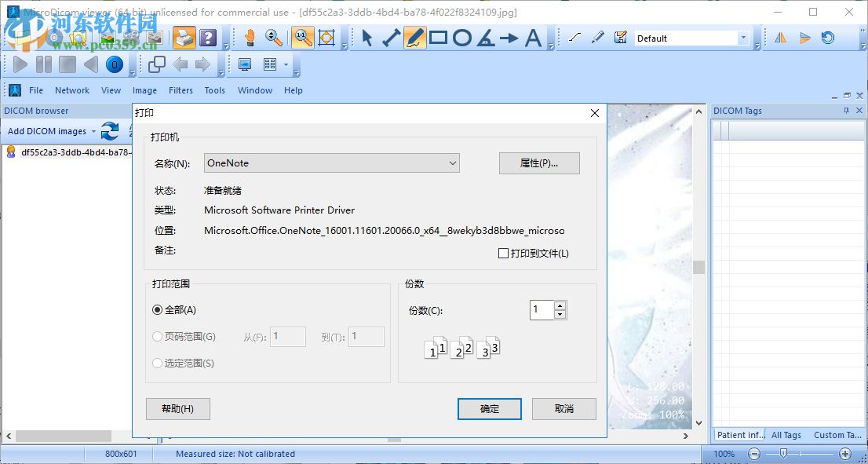Screen dimensions: 868x464
Task: Click the 1:1 actual size icon
Action: [x=302, y=37]
